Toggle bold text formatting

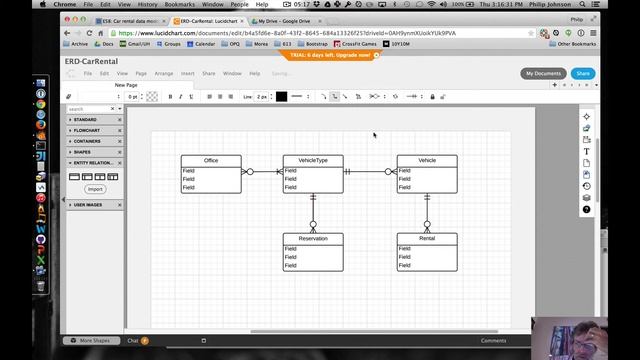[x=170, y=97]
